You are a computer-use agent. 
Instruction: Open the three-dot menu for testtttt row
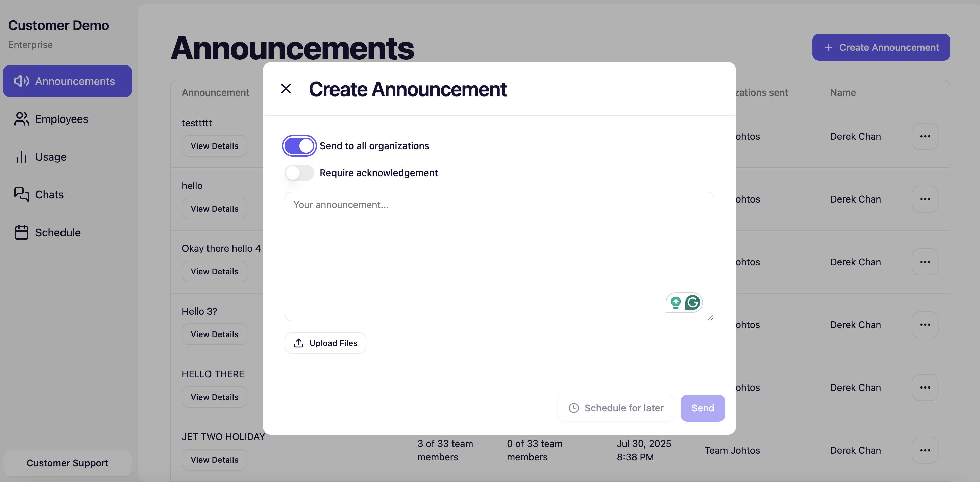point(925,136)
